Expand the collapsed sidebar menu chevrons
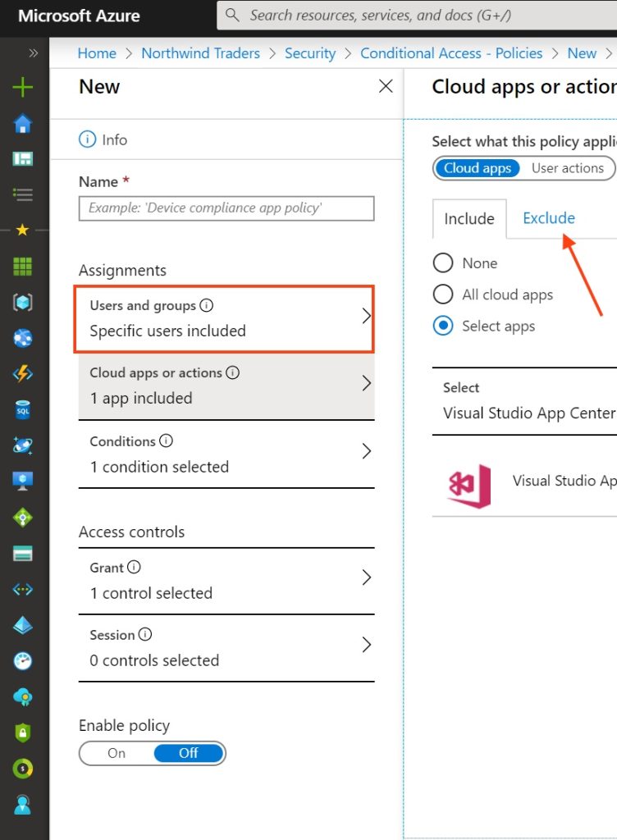 (33, 53)
